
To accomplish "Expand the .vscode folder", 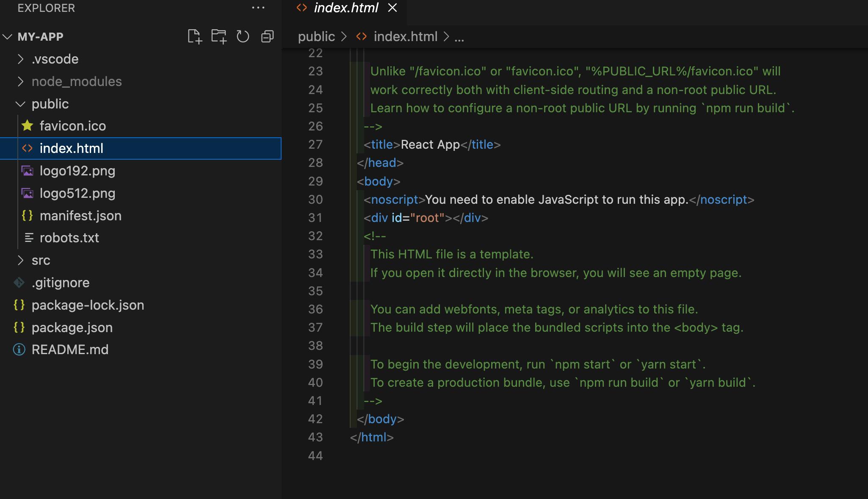I will pos(20,59).
